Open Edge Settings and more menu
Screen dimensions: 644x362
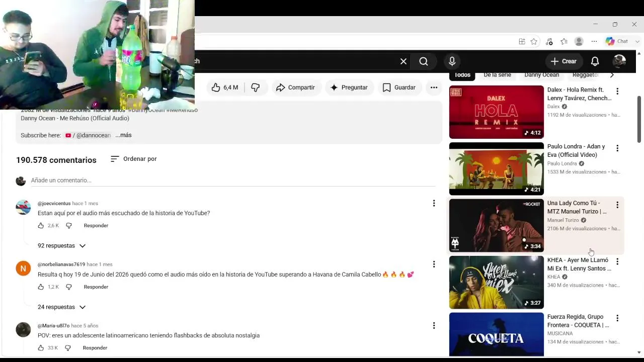(x=594, y=41)
